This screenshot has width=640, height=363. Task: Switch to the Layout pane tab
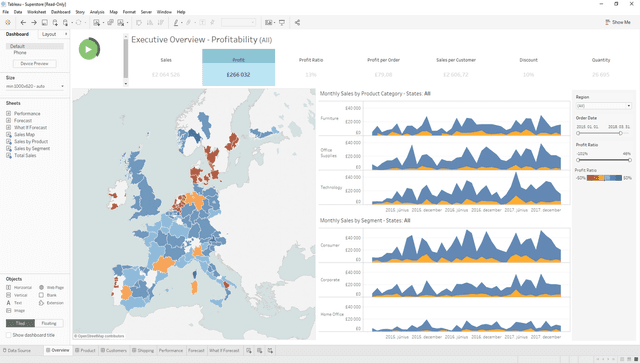pos(49,34)
